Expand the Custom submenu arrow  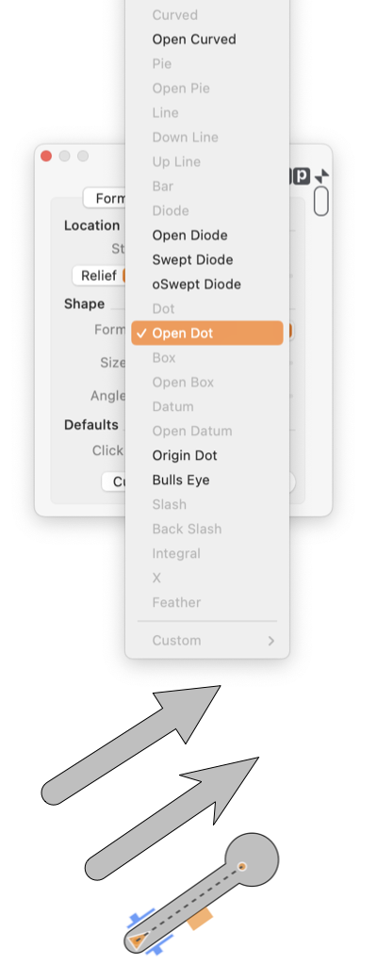[x=270, y=641]
